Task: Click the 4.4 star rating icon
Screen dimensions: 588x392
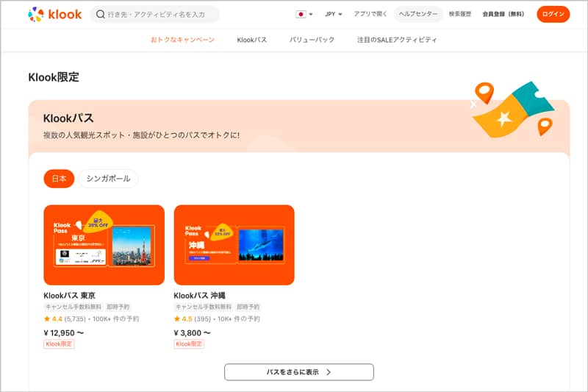Action: click(x=47, y=319)
